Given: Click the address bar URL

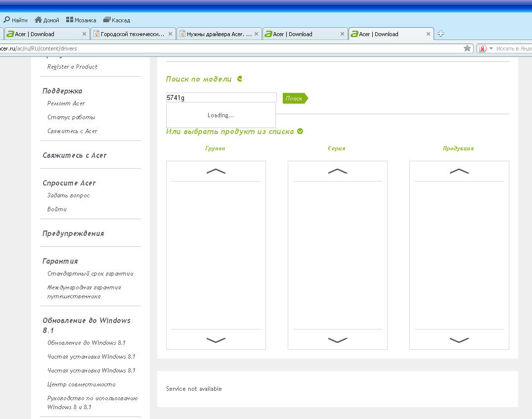Looking at the screenshot, I should (39, 48).
